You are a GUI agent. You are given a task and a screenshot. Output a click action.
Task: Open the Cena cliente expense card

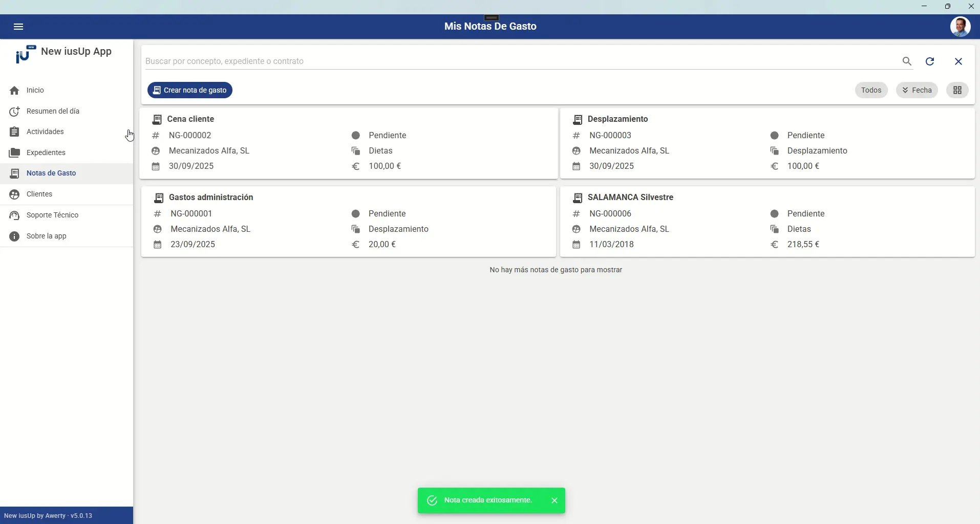pos(349,143)
